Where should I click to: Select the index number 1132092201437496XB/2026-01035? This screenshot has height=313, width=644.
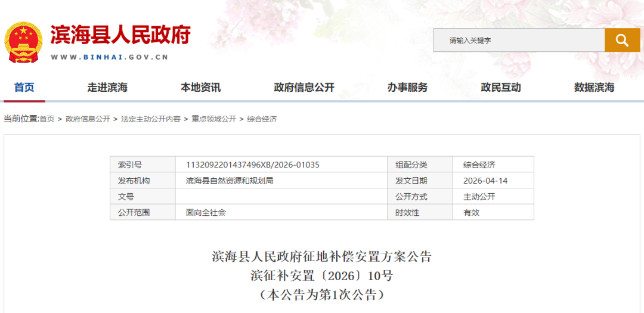tap(253, 165)
